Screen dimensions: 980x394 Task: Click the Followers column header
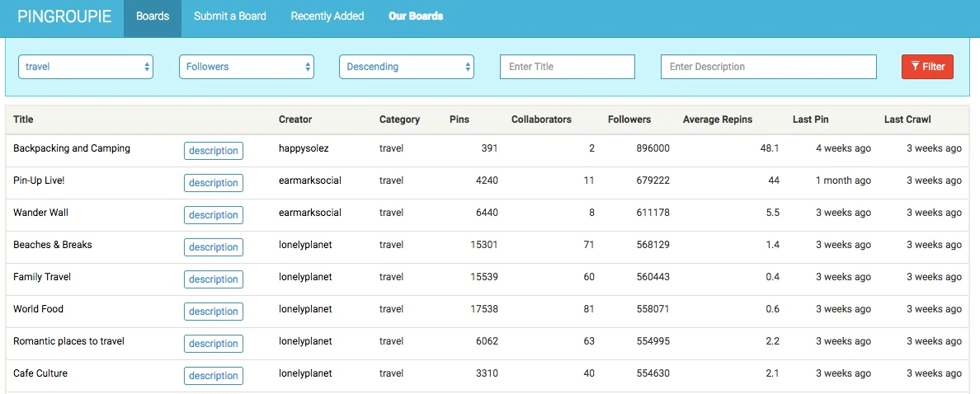click(x=629, y=120)
